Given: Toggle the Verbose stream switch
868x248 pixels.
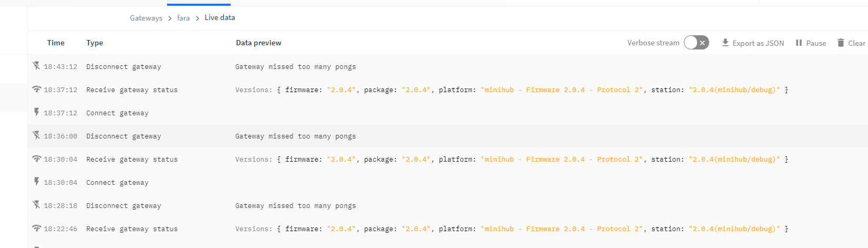Looking at the screenshot, I should click(696, 43).
